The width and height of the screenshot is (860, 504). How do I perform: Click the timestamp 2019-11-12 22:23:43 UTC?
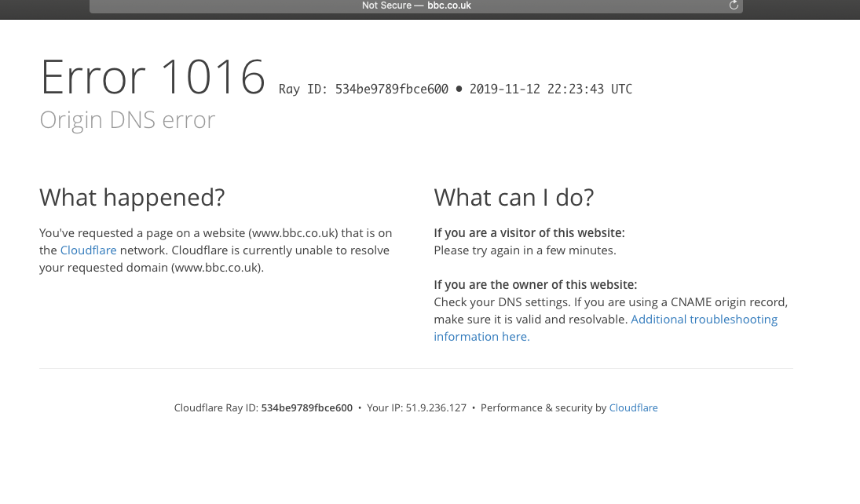[x=551, y=89]
